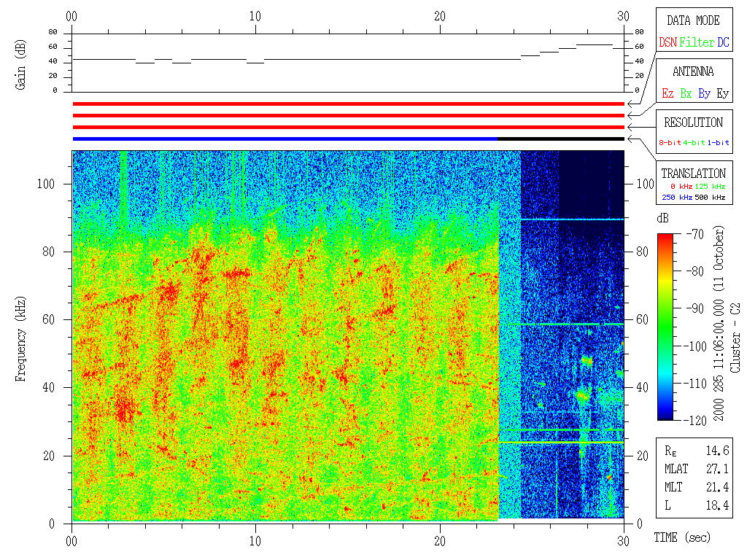This screenshot has height=560, width=747.
Task: Click the 1-bit resolution label
Action: click(x=718, y=143)
